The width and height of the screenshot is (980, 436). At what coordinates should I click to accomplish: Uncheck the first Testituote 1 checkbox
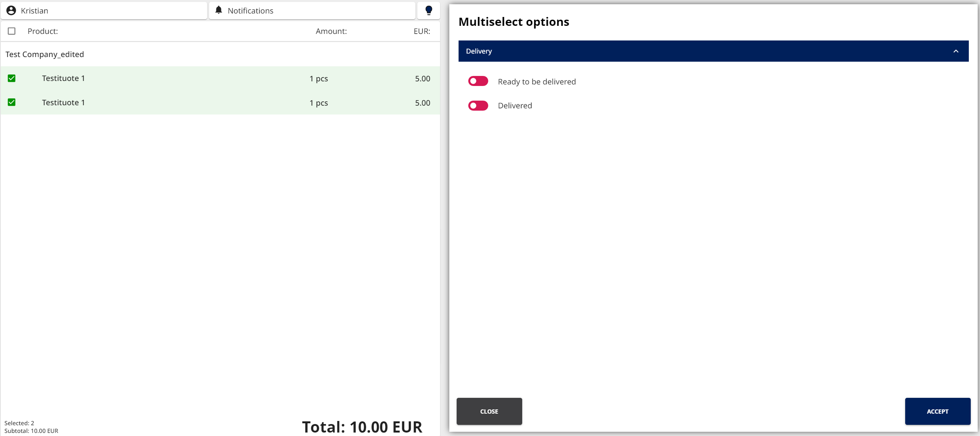(x=12, y=79)
